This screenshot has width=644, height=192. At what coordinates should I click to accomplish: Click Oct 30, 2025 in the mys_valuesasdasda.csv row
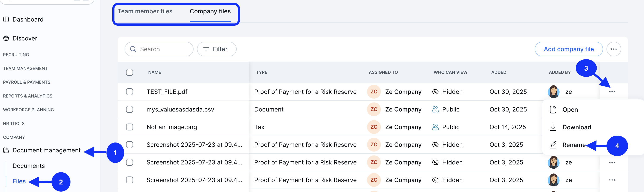point(508,109)
